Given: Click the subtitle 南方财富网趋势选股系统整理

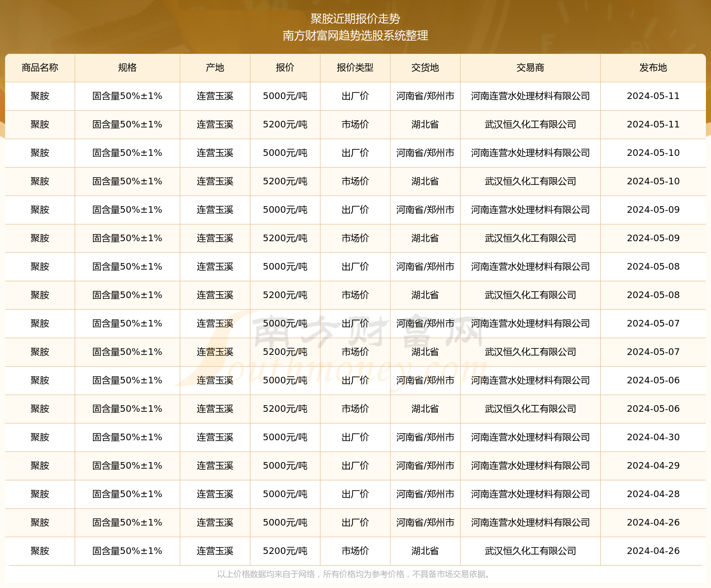Looking at the screenshot, I should 355,36.
